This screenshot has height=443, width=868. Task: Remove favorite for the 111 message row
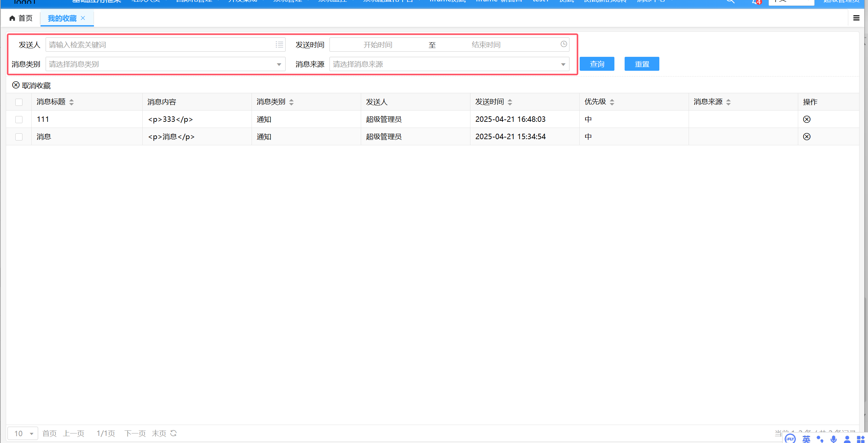click(806, 119)
